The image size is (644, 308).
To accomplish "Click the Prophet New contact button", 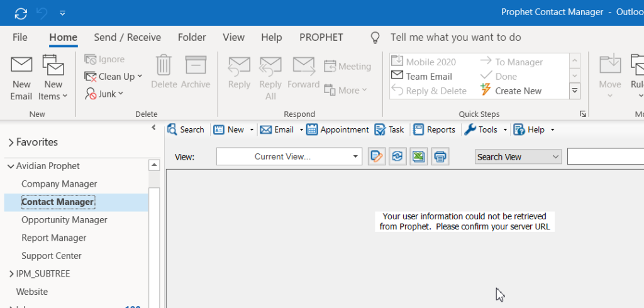I will [229, 129].
